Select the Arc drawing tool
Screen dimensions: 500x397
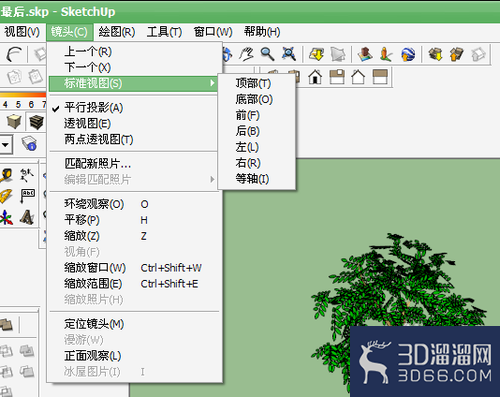pos(14,54)
